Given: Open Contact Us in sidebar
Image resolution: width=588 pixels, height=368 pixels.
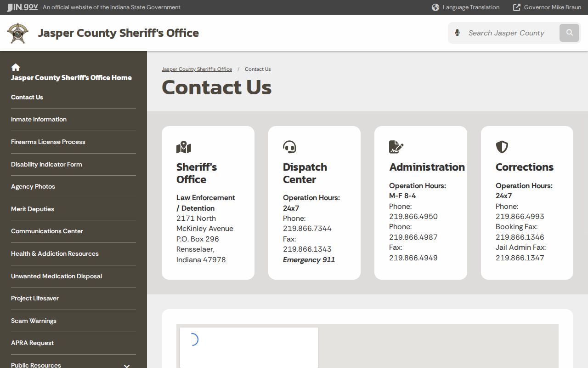Looking at the screenshot, I should coord(27,97).
